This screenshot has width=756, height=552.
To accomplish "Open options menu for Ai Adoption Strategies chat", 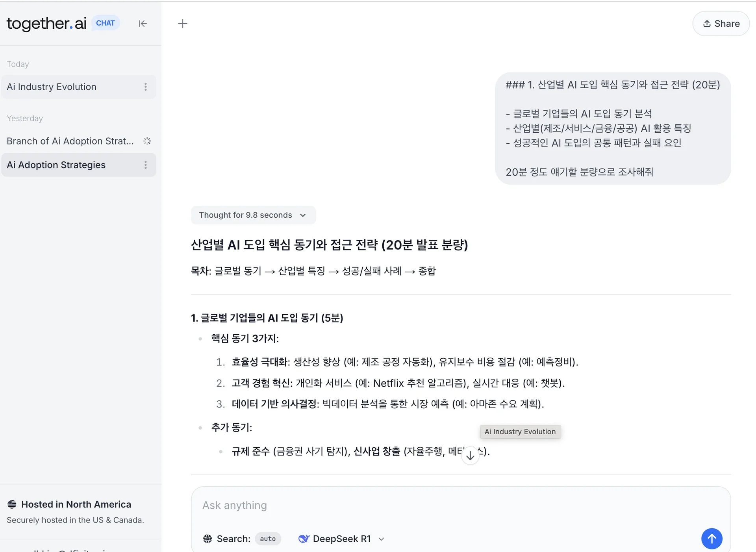I will (146, 165).
